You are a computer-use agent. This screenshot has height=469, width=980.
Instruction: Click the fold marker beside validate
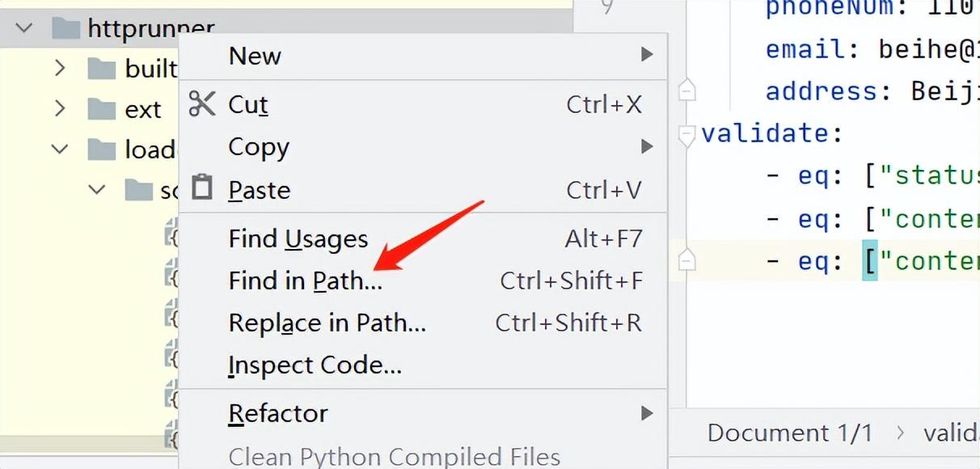tap(687, 135)
